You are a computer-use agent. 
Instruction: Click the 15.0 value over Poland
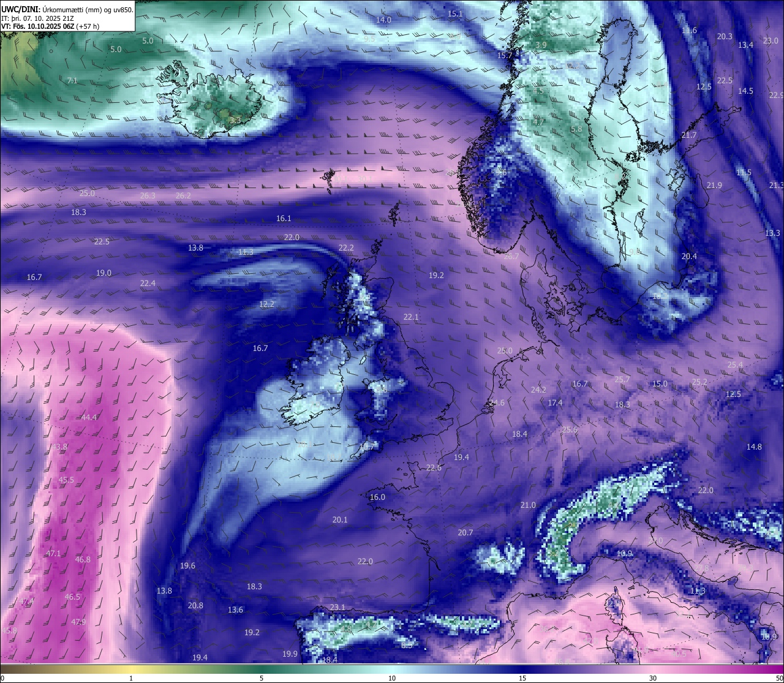coord(660,383)
